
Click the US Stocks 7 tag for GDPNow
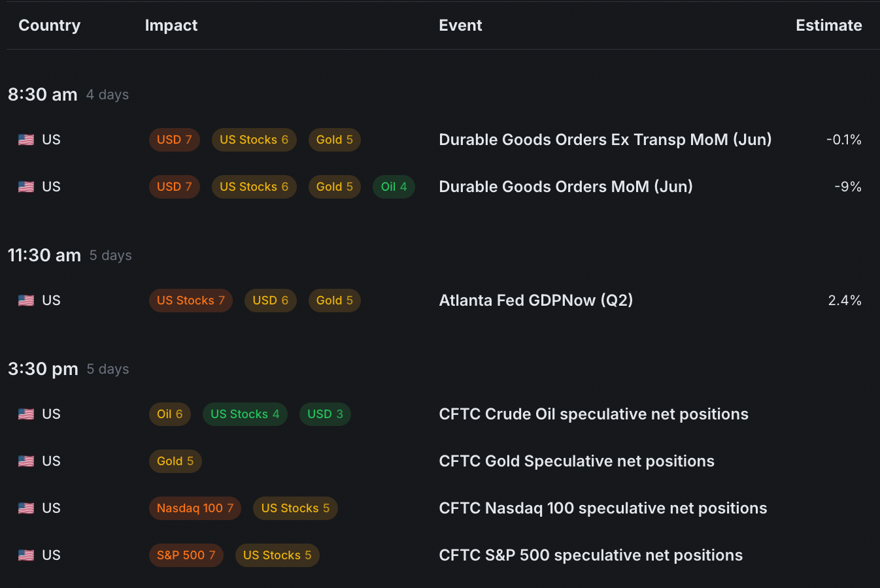190,301
